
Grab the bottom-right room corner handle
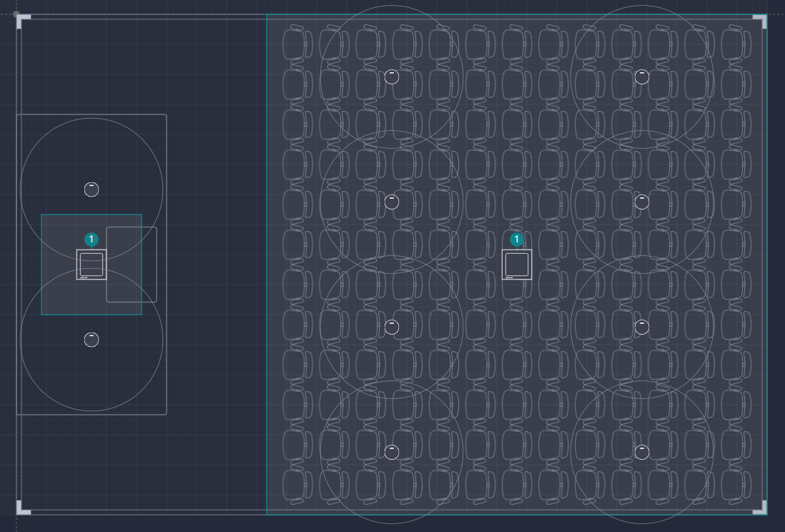[x=761, y=508]
